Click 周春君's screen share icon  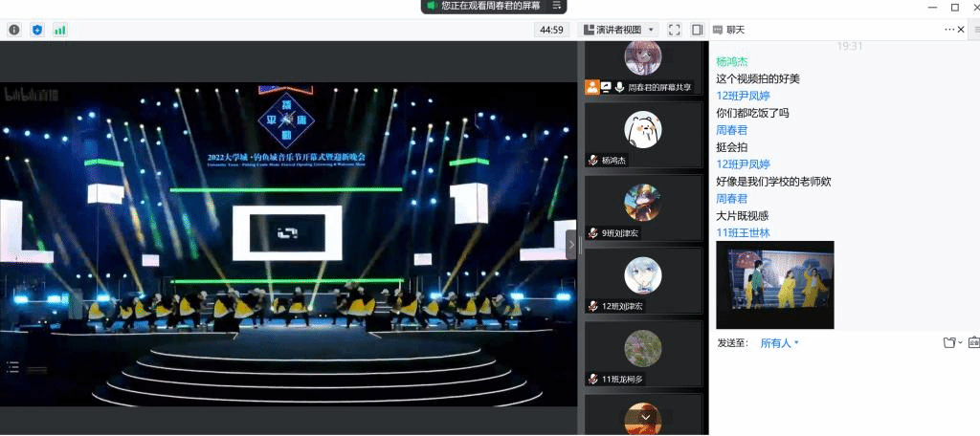coord(606,87)
